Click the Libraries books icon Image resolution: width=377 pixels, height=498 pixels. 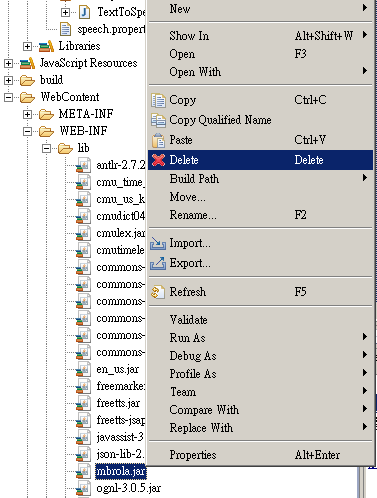(46, 46)
